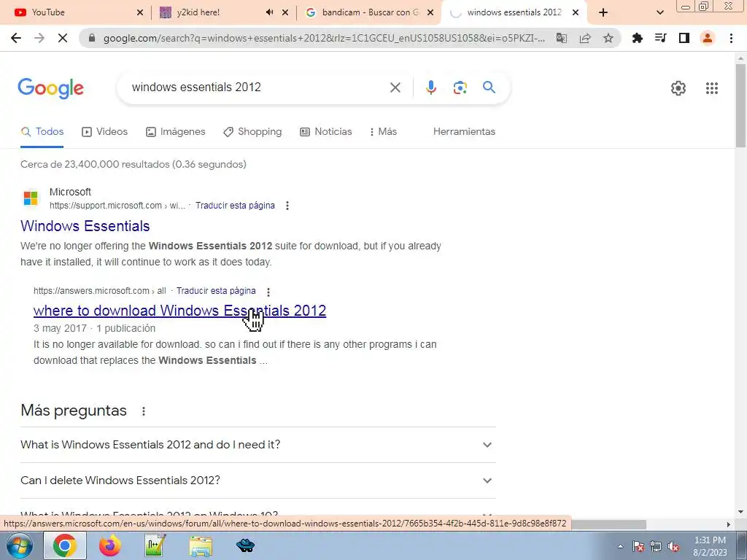Switch to Chrome in the taskbar
747x560 pixels.
65,545
